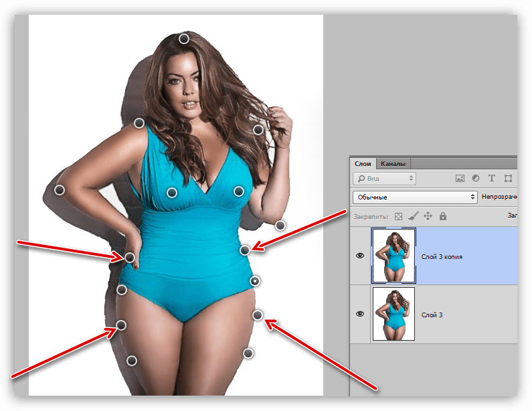Click the Слой 3 layer thumbnail
532x411 pixels.
pos(393,314)
